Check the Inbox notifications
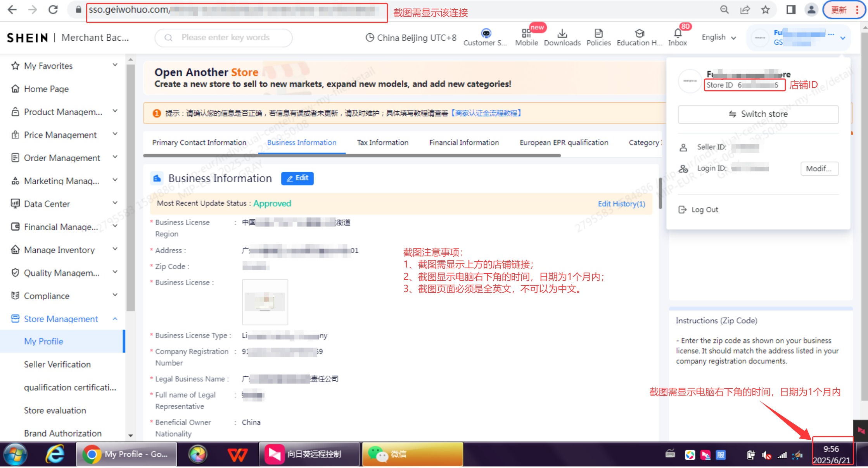 point(677,37)
